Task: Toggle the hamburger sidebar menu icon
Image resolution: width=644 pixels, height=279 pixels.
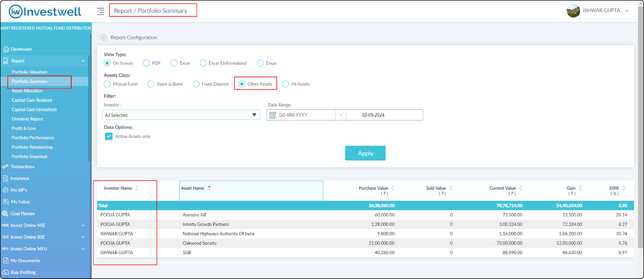Action: point(101,11)
